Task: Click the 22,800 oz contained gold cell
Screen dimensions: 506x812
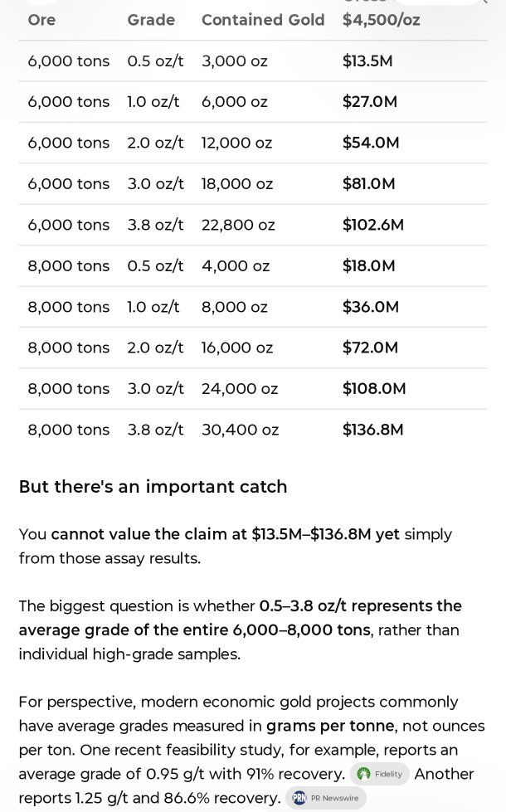Action: point(238,225)
